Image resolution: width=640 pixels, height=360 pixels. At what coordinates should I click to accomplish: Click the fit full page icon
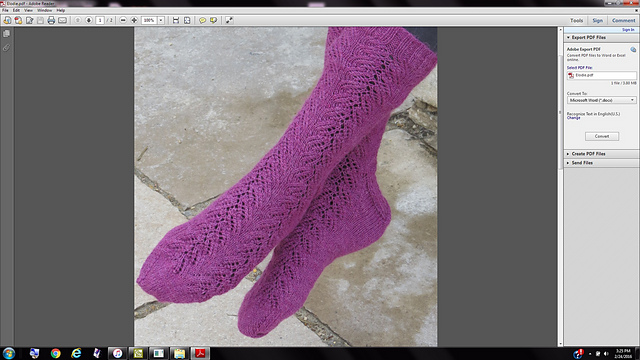tap(187, 20)
